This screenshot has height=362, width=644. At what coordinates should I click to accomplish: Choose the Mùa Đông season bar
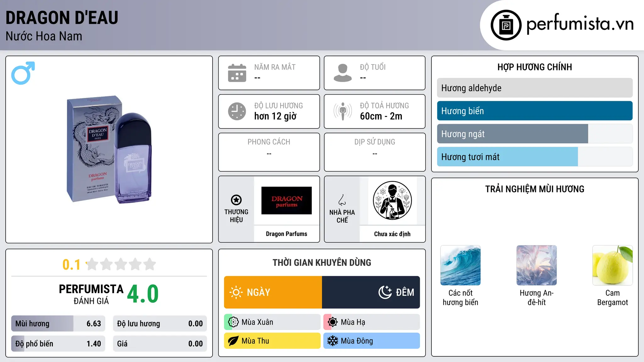click(372, 341)
